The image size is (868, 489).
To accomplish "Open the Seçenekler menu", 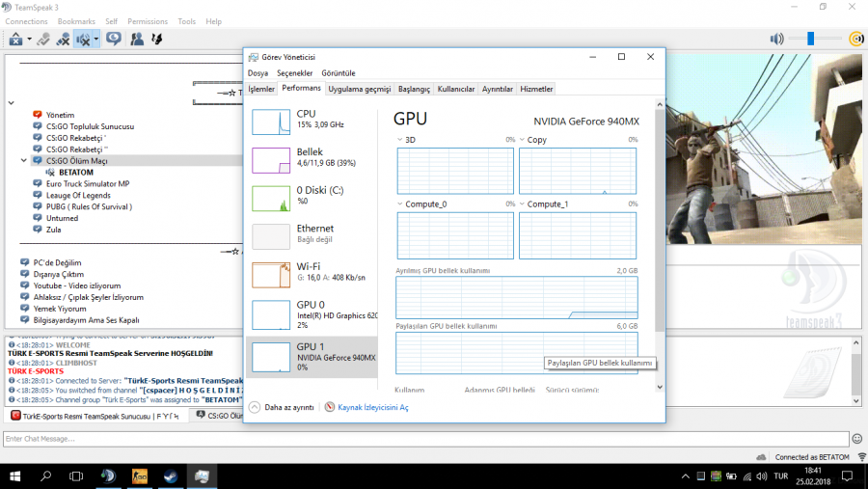I will (294, 73).
